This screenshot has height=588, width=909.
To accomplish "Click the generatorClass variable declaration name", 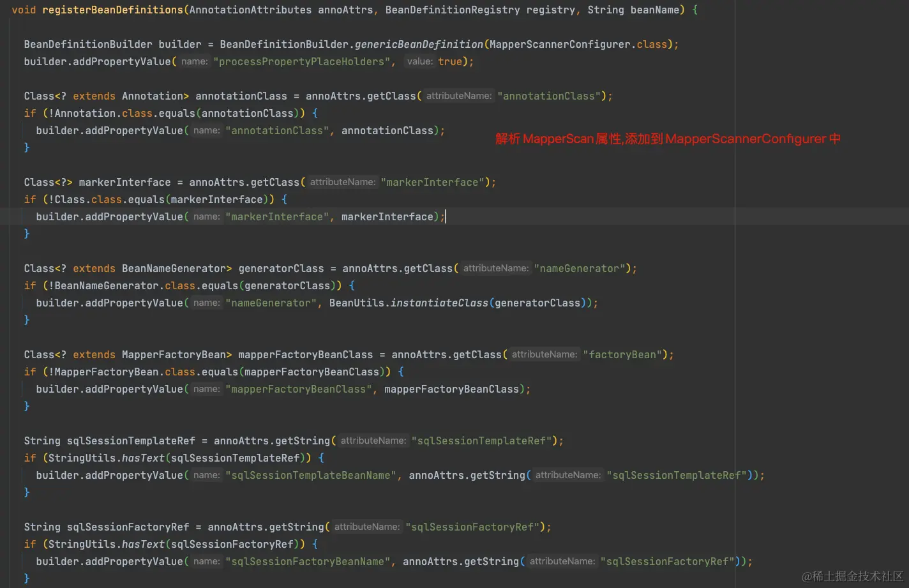I will [x=281, y=268].
